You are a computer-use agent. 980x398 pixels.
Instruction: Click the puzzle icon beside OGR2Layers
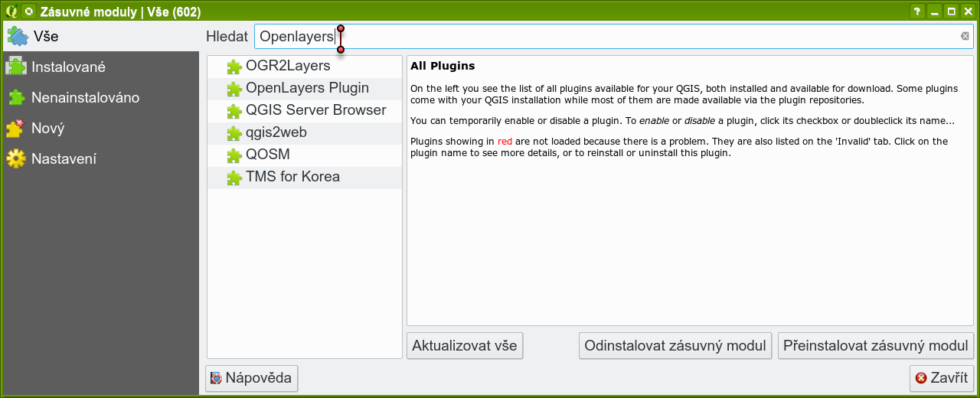tap(234, 67)
